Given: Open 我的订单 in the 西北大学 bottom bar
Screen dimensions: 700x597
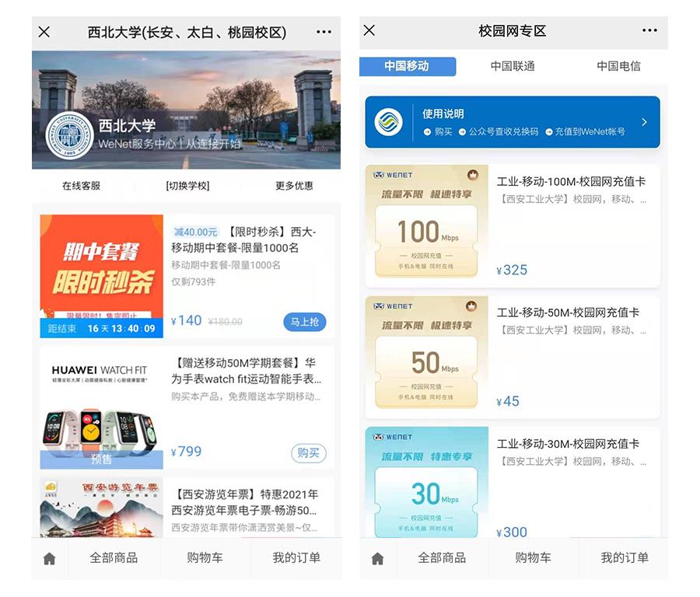Looking at the screenshot, I should pyautogui.click(x=296, y=557).
